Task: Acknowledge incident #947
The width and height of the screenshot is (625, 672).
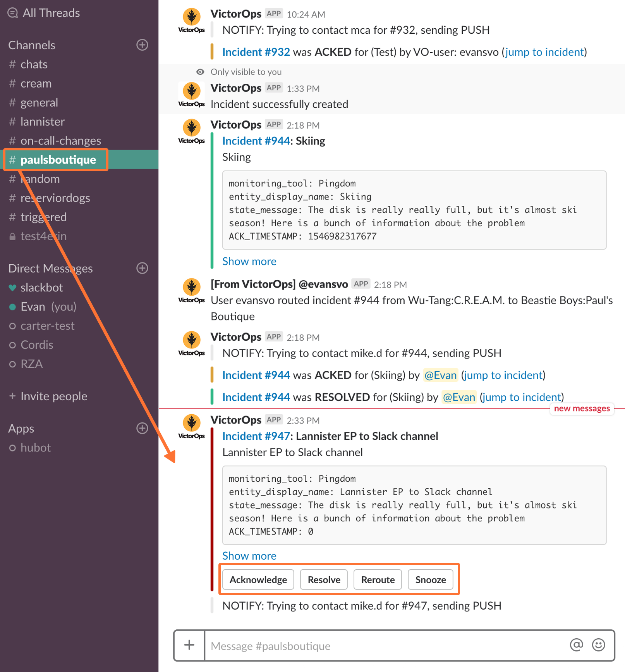Action: pos(258,580)
